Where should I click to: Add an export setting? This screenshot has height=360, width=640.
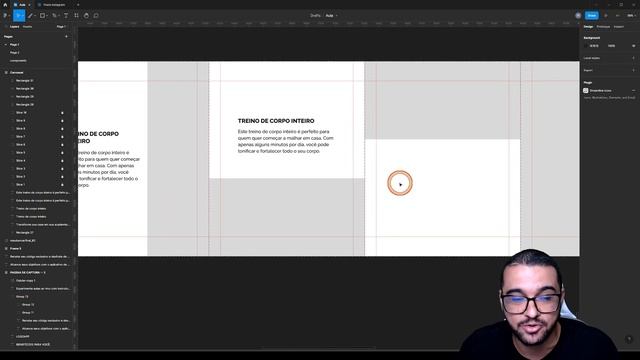pos(633,70)
